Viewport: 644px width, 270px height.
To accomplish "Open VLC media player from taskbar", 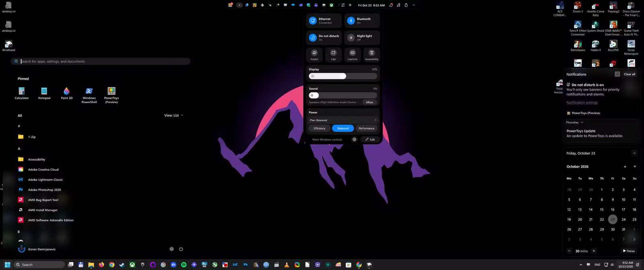I will (287, 265).
